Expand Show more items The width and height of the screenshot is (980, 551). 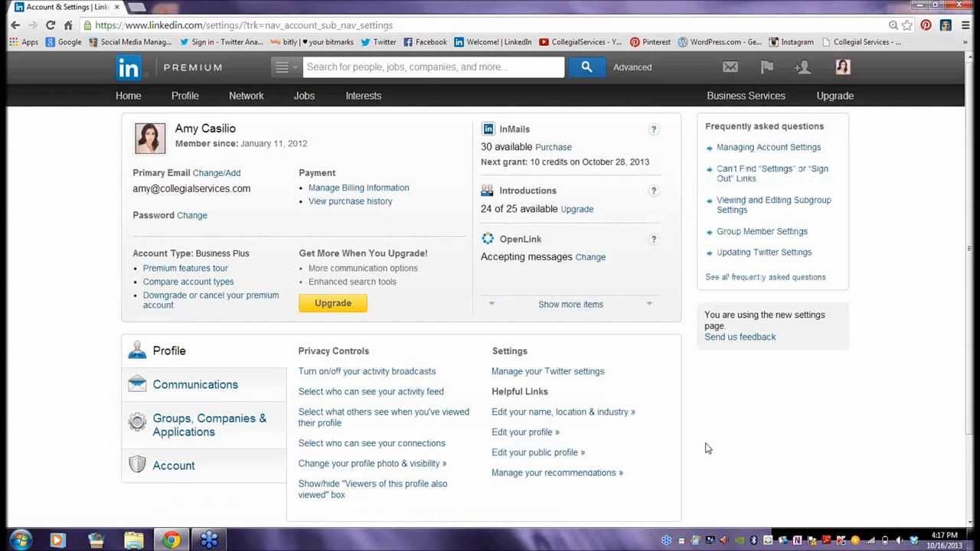(x=570, y=305)
